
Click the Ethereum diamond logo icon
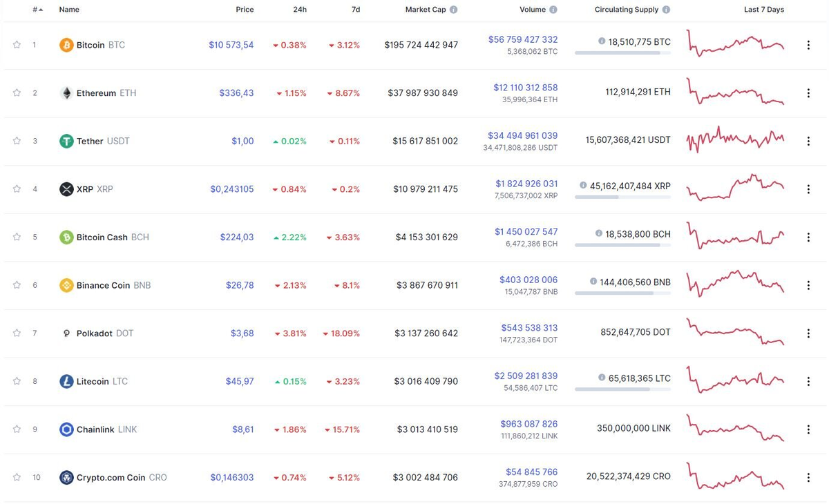(66, 93)
